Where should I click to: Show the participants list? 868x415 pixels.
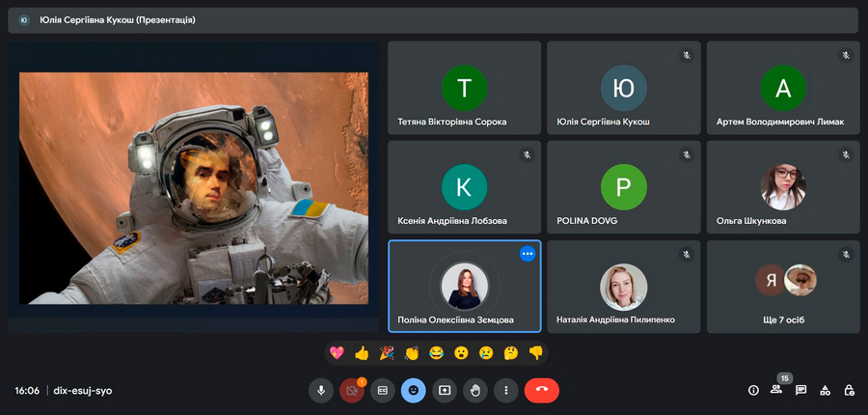pyautogui.click(x=776, y=390)
